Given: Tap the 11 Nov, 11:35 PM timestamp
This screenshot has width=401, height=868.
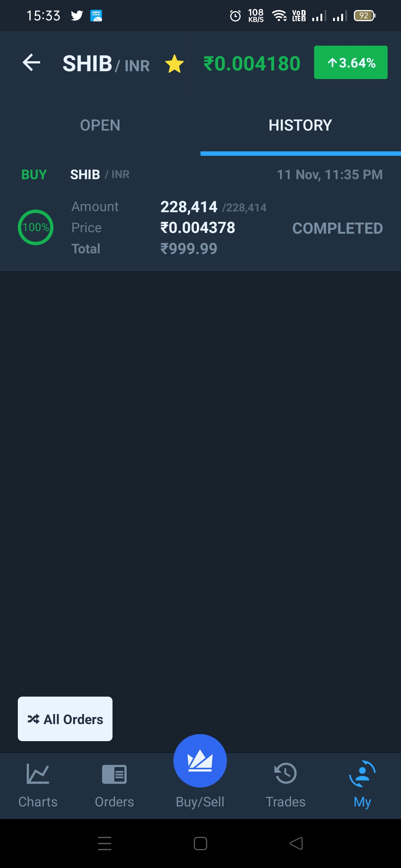Looking at the screenshot, I should pyautogui.click(x=330, y=174).
